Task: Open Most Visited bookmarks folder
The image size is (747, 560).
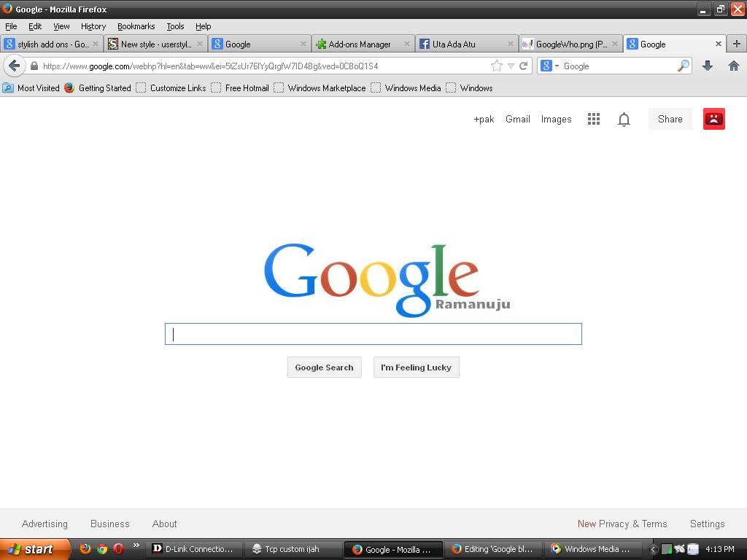Action: 31,88
